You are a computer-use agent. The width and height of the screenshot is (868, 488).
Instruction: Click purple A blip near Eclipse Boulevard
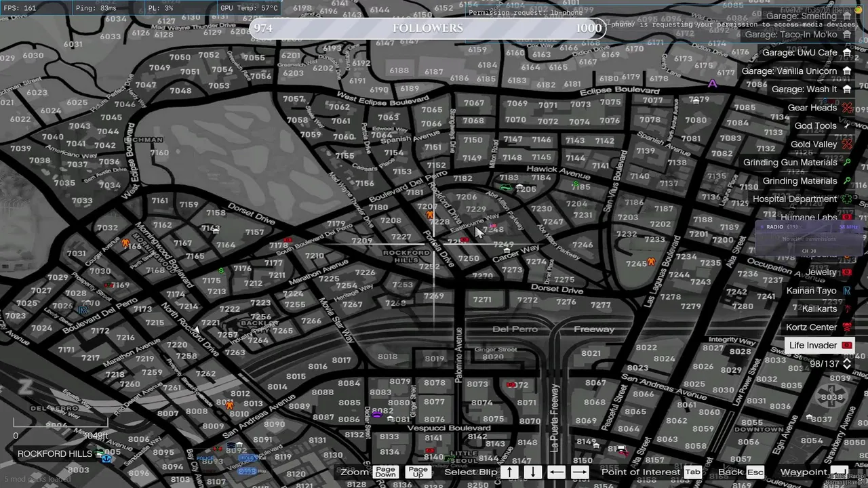(713, 83)
